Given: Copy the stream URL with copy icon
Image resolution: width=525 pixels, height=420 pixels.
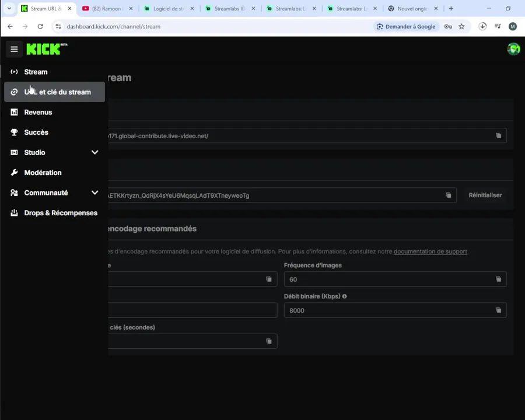Looking at the screenshot, I should coord(498,136).
